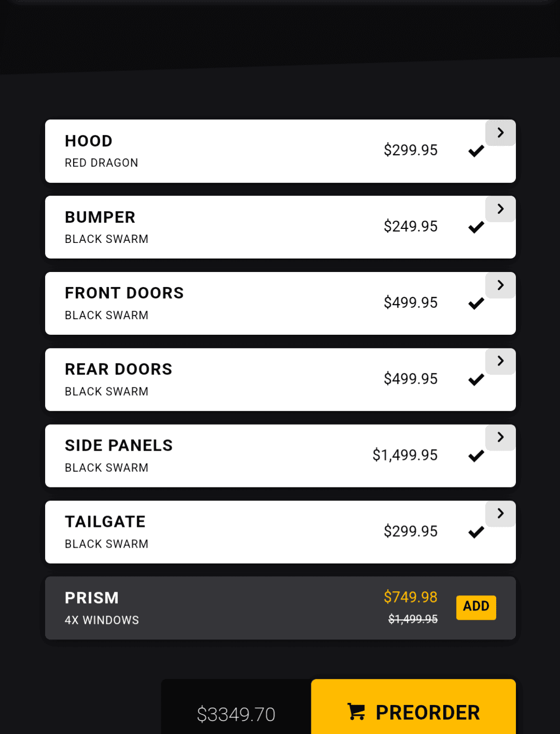Screen dimensions: 560x734
Task: Uncheck the Front Doors checkmark
Action: pyautogui.click(x=476, y=304)
